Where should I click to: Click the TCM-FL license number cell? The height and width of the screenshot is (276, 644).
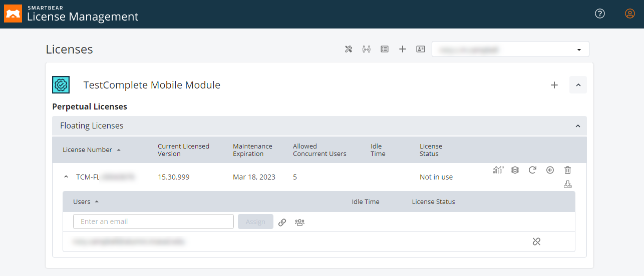click(106, 177)
